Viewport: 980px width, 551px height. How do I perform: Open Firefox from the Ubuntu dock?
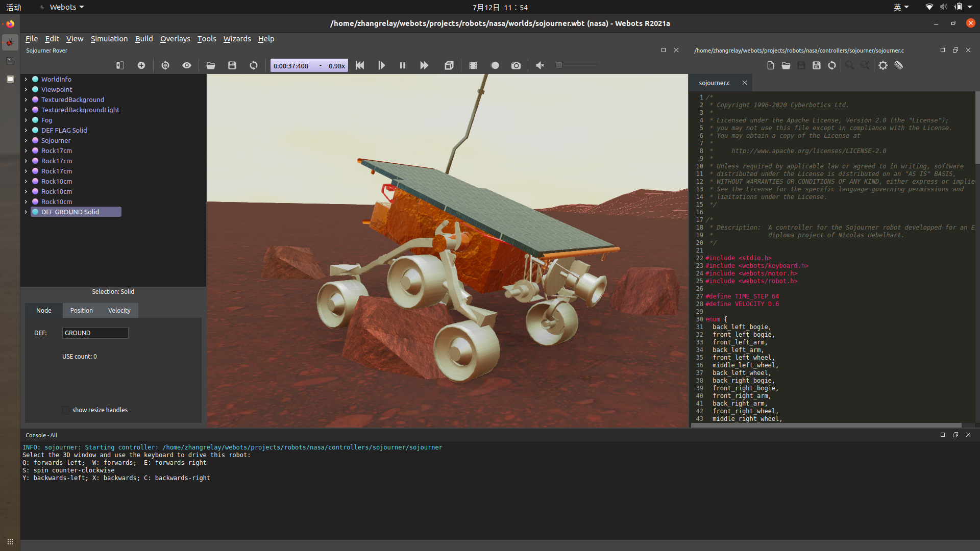[x=10, y=23]
